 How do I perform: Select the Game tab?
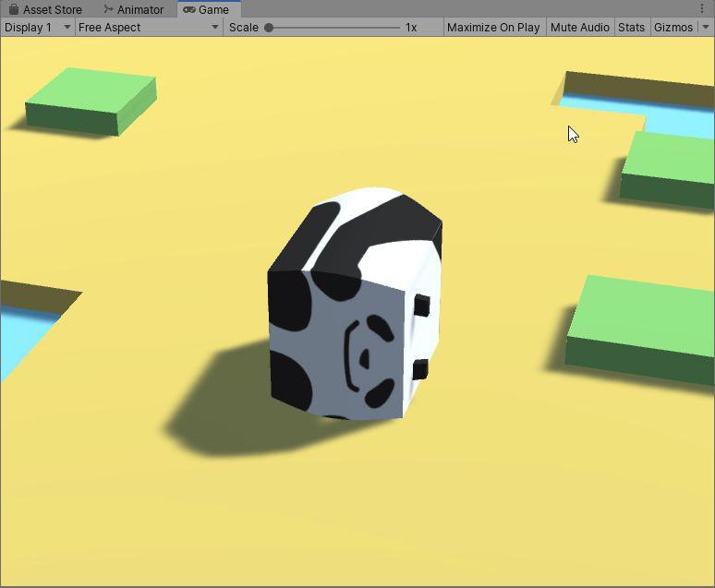(x=209, y=9)
